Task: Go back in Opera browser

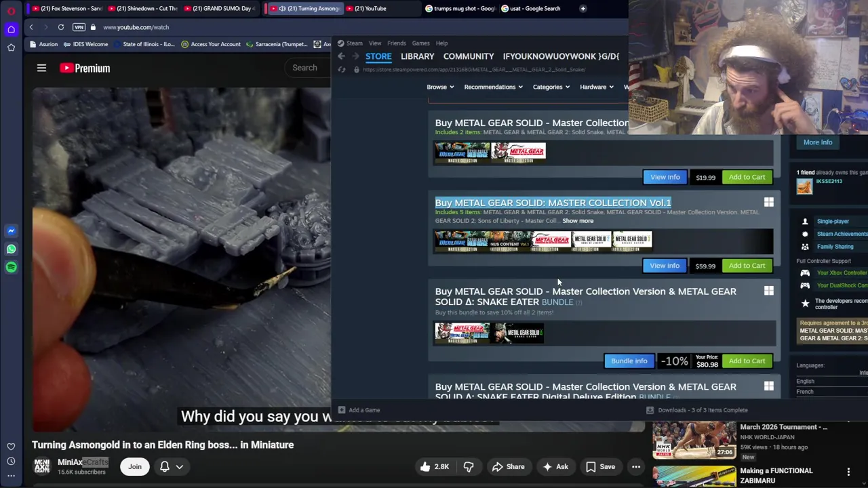Action: pyautogui.click(x=31, y=27)
